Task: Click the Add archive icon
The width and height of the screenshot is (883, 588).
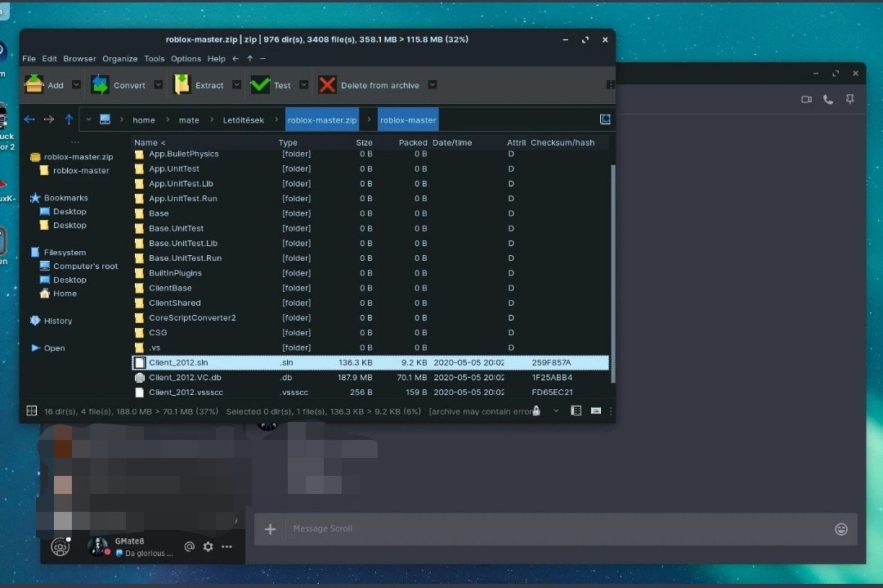Action: pos(34,84)
